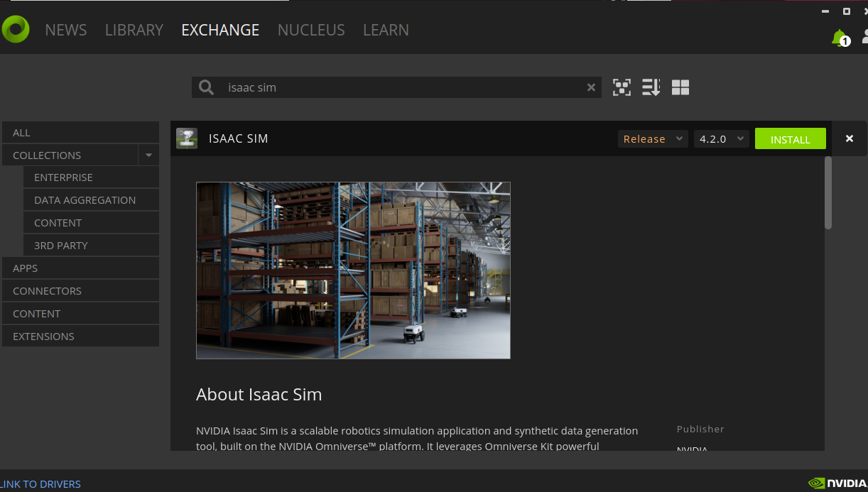Switch to grid view layout
This screenshot has width=868, height=492.
[x=680, y=87]
